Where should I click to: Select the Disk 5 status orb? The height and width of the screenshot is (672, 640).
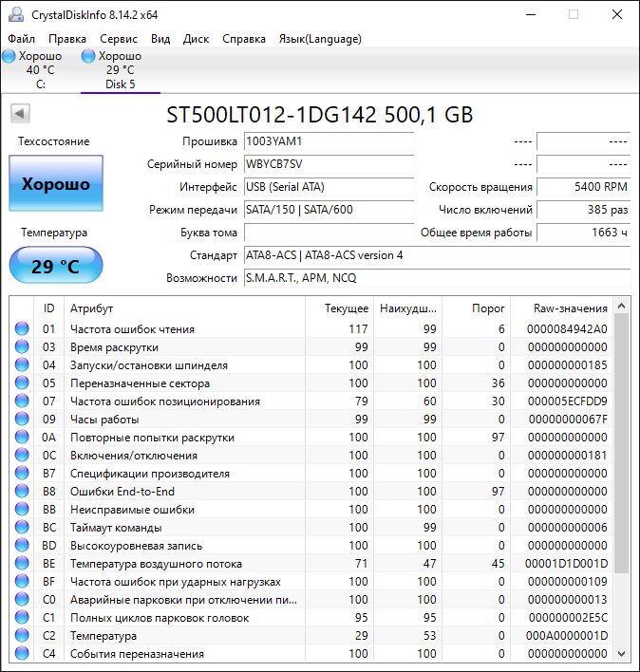click(89, 56)
